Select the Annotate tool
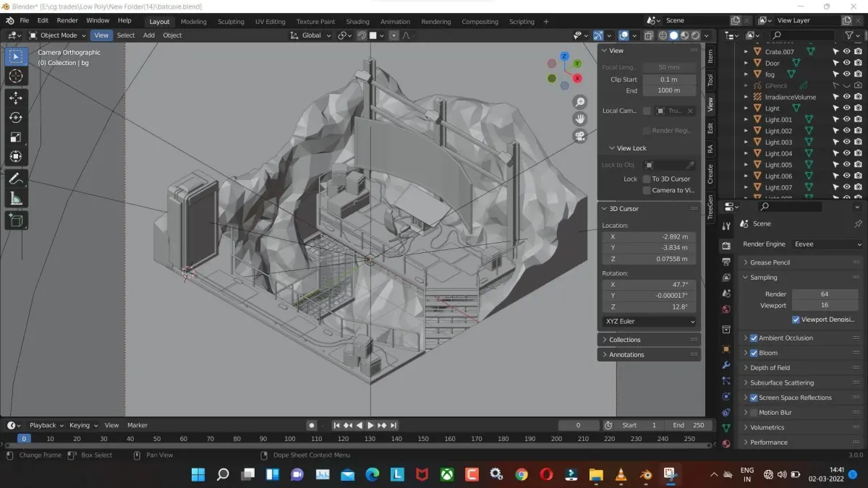This screenshot has height=488, width=868. [x=16, y=179]
